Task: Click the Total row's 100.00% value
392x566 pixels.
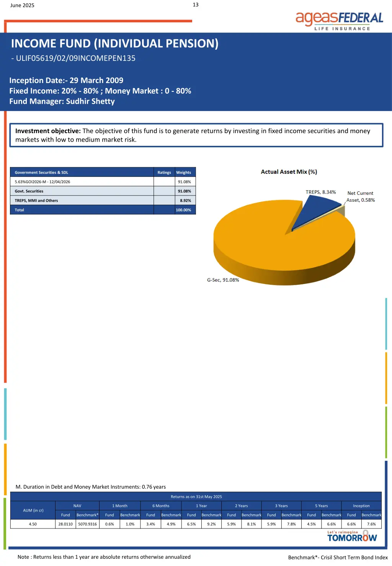Action: click(x=183, y=210)
